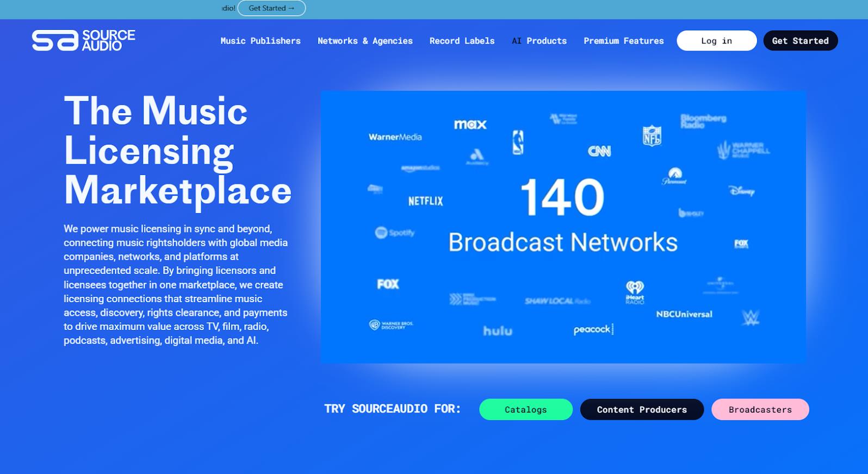
Task: Click the 'We power music licensing' paragraph
Action: [176, 285]
